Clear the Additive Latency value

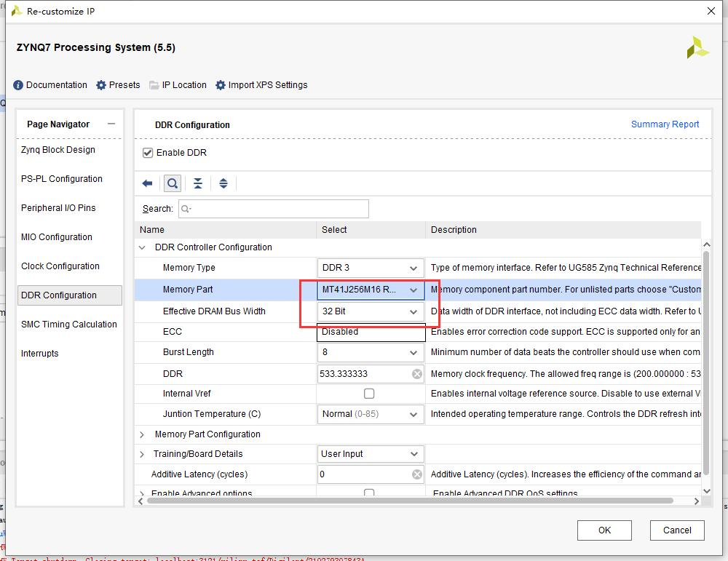417,474
